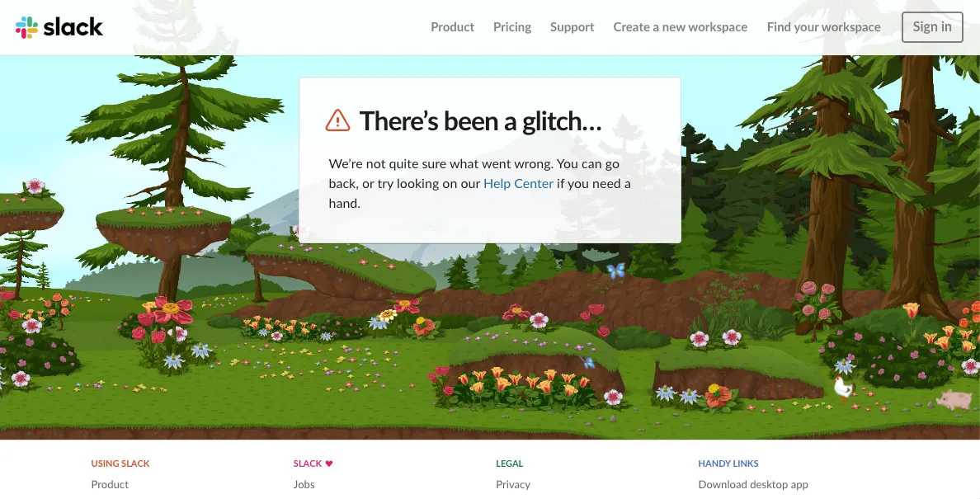Viewport: 980px width, 499px height.
Task: Open Support from the header
Action: click(x=572, y=27)
